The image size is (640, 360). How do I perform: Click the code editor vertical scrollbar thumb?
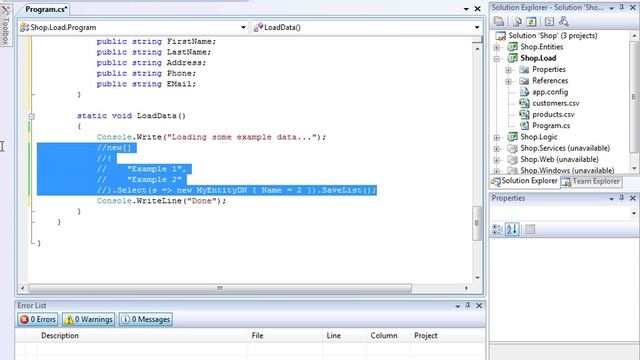pos(477,223)
